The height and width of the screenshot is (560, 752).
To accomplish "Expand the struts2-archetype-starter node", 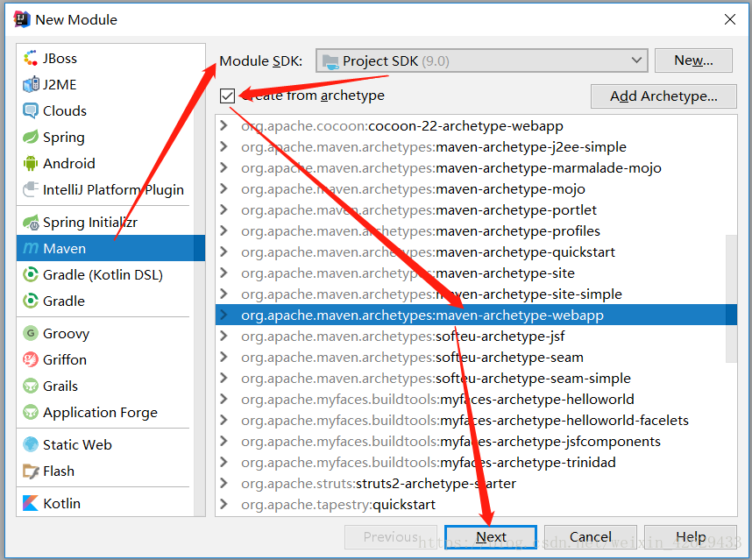I will pos(223,483).
